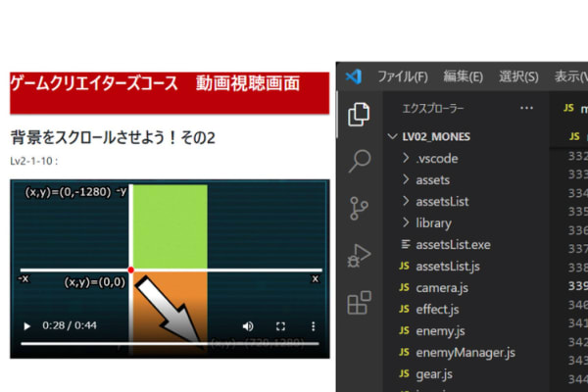The image size is (588, 392).
Task: Click the explorer more actions ellipsis
Action: click(x=527, y=108)
